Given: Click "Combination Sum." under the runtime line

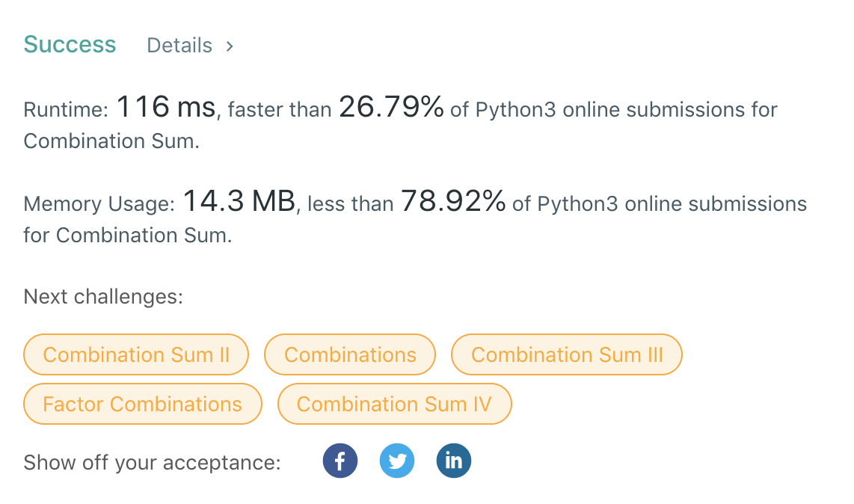Looking at the screenshot, I should click(x=111, y=141).
